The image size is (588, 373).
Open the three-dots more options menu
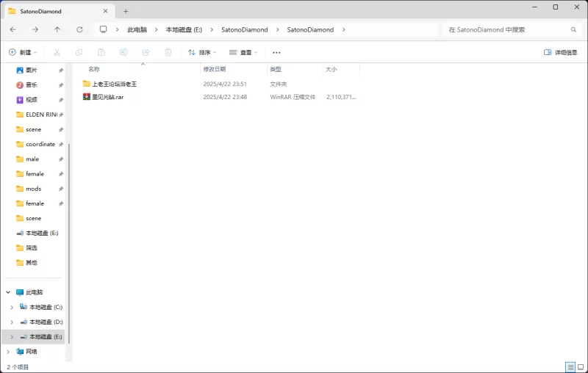276,52
